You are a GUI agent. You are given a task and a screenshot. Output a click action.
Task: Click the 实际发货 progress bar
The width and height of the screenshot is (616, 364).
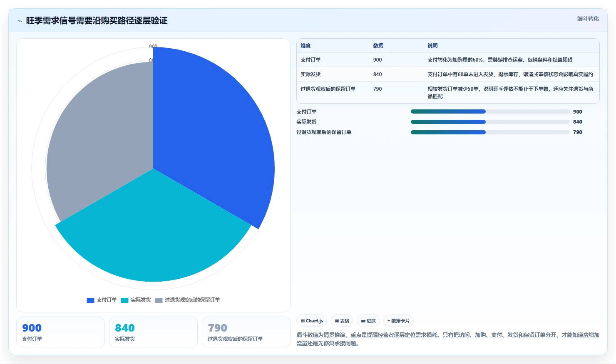point(490,122)
